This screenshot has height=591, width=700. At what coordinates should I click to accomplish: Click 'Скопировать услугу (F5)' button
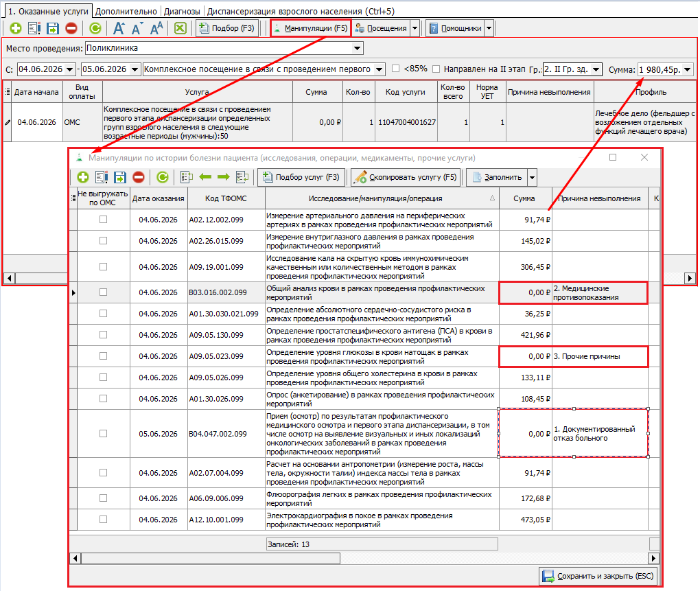406,177
